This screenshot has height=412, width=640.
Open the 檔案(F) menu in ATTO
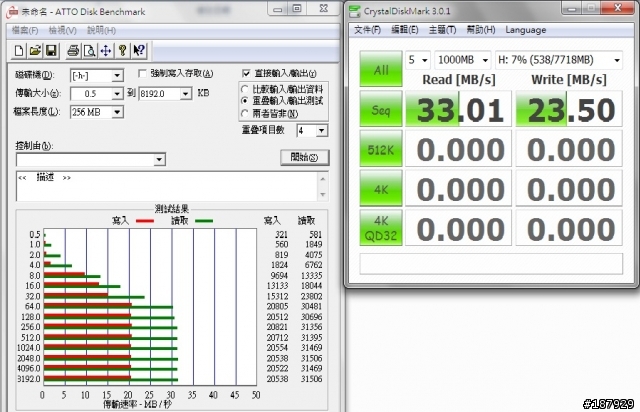pos(25,31)
